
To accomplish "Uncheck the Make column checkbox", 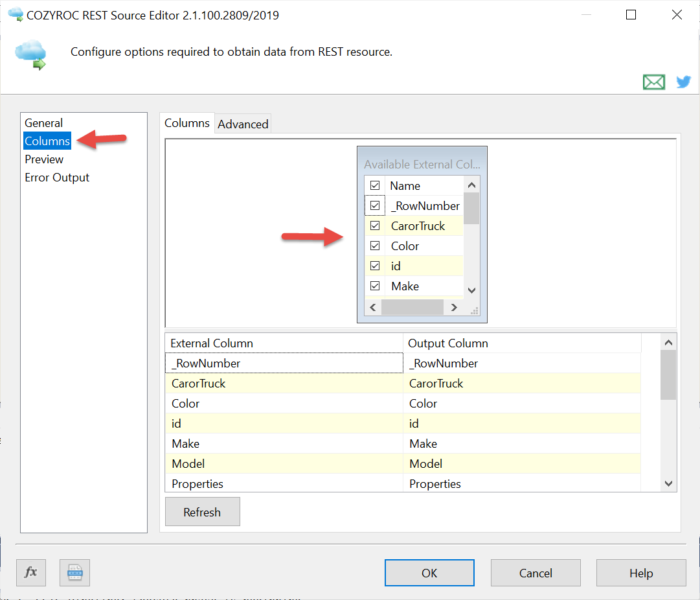I will [x=375, y=286].
